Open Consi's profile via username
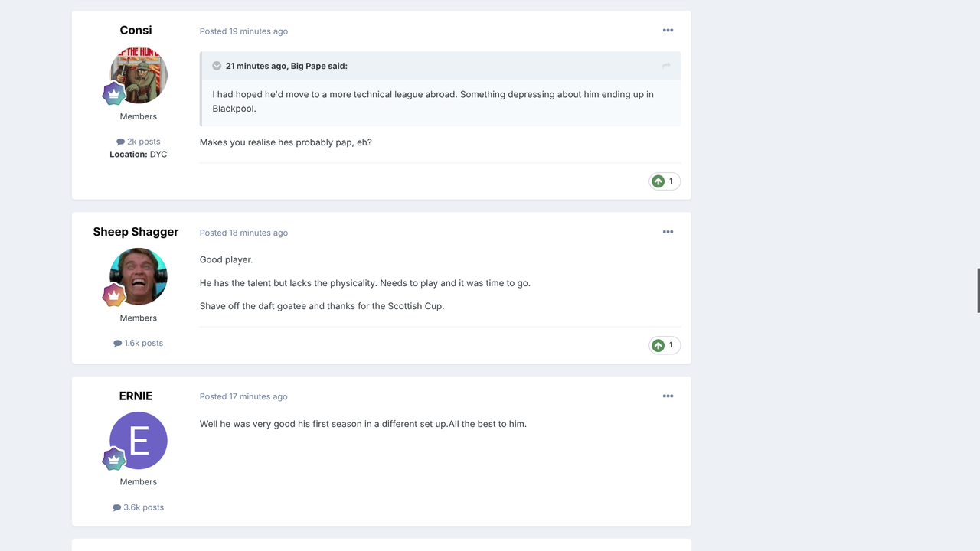 click(136, 30)
